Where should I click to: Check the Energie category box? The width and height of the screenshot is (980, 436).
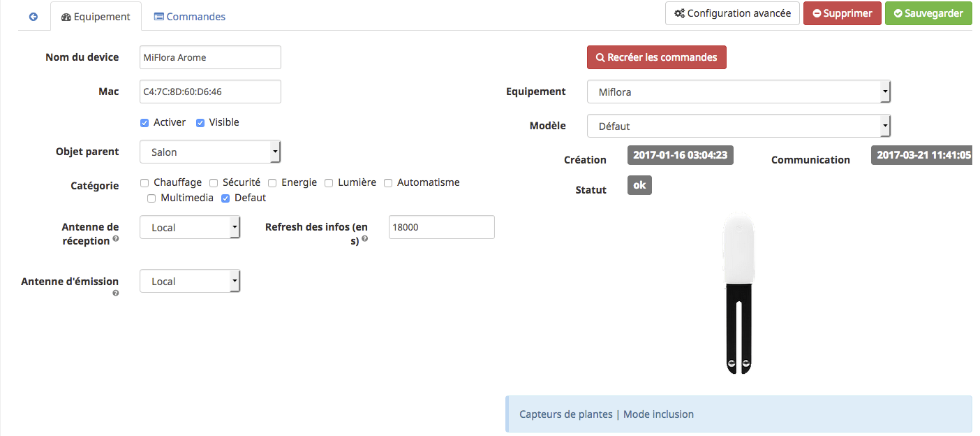pos(272,183)
